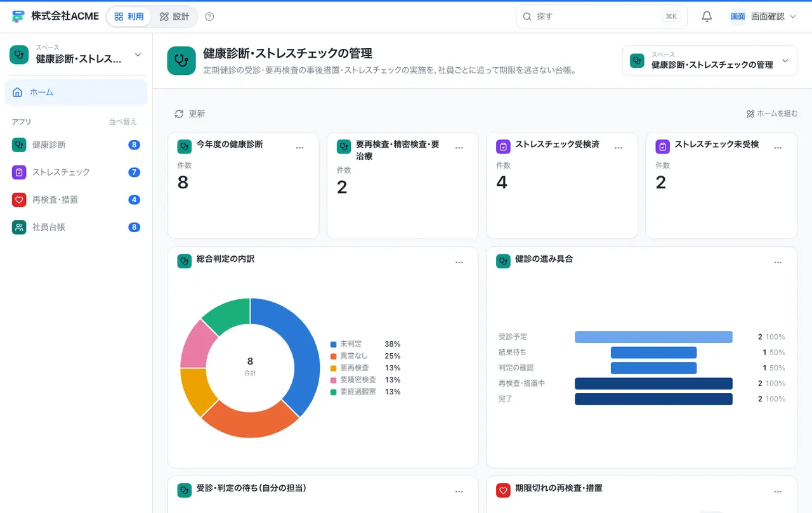
Task: Click the 要精密検査 legend entry
Action: [365, 380]
